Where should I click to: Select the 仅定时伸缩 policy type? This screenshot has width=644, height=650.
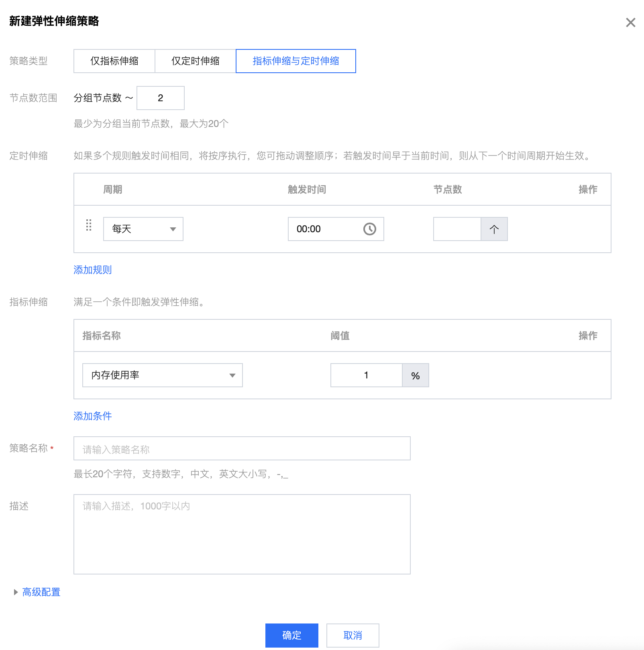(x=196, y=61)
